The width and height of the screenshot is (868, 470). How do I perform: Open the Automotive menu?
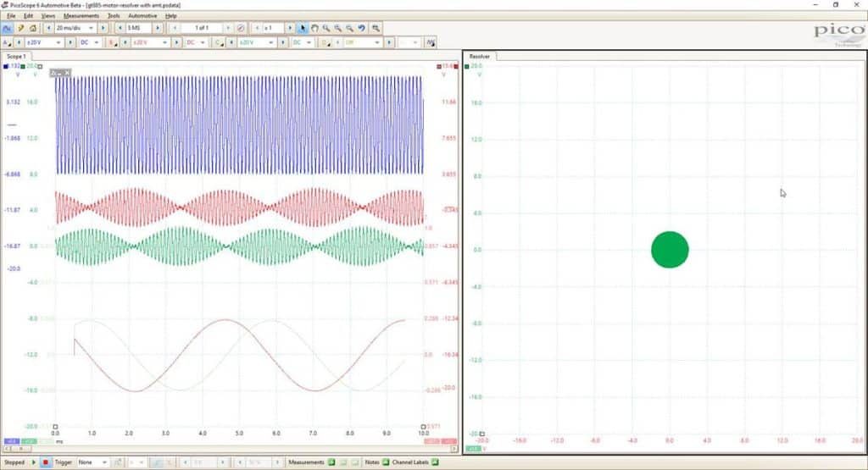point(142,16)
